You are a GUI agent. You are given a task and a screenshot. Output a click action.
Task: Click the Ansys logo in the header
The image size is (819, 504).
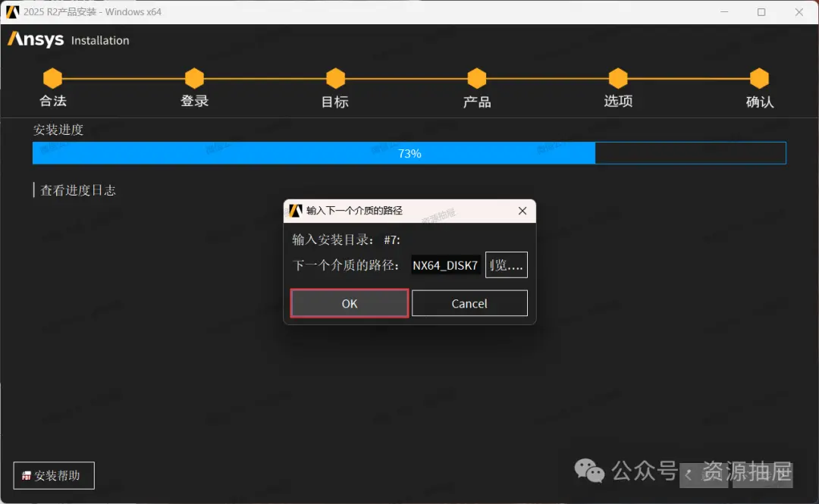(x=36, y=39)
